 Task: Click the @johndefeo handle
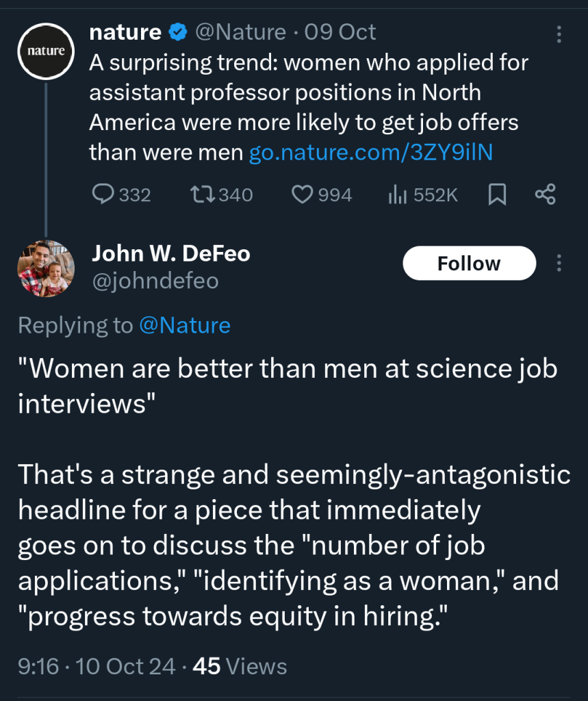coord(155,281)
